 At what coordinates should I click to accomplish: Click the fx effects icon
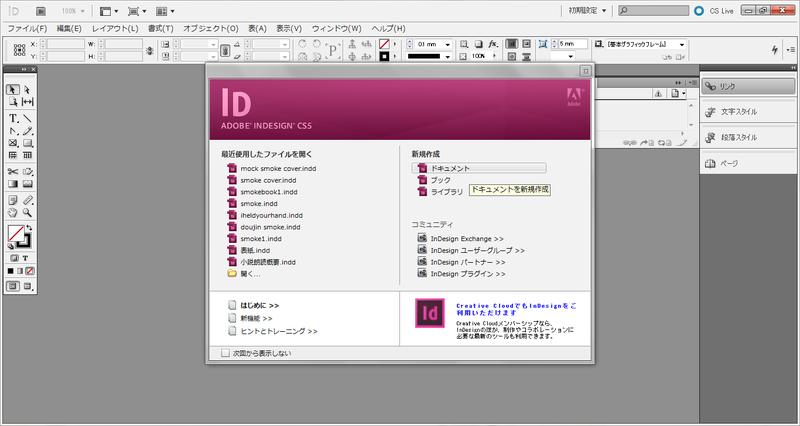(x=492, y=44)
